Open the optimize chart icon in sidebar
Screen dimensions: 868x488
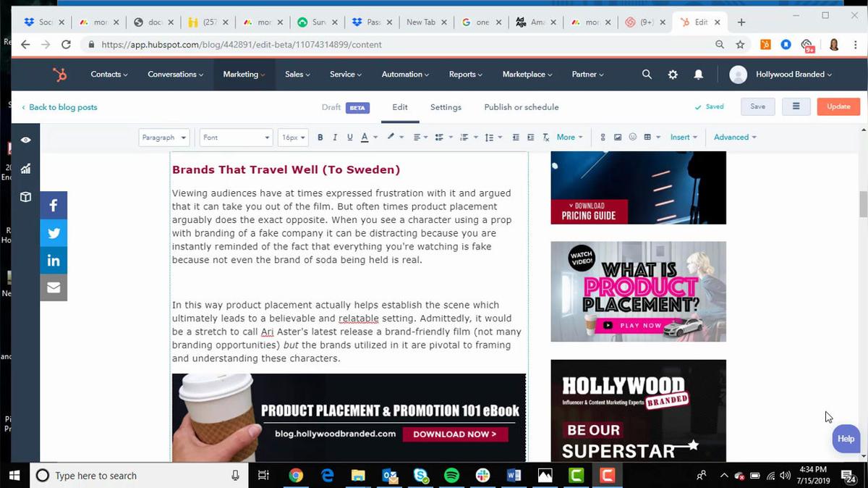pos(26,169)
